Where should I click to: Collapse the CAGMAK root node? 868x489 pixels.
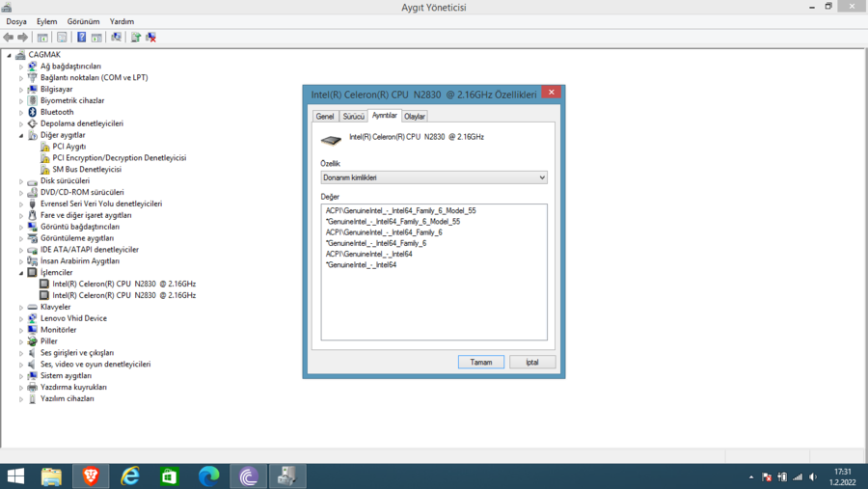pyautogui.click(x=9, y=55)
